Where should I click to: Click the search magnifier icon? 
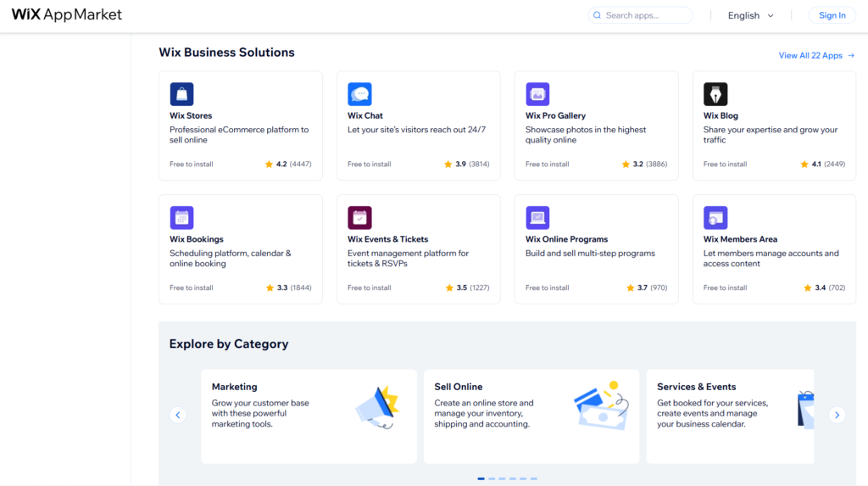pos(597,15)
